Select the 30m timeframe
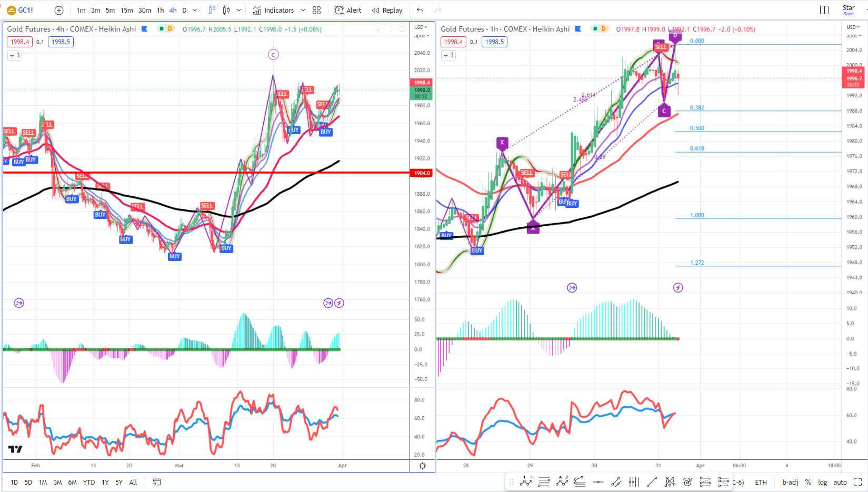Viewport: 868px width, 492px height. coord(145,10)
